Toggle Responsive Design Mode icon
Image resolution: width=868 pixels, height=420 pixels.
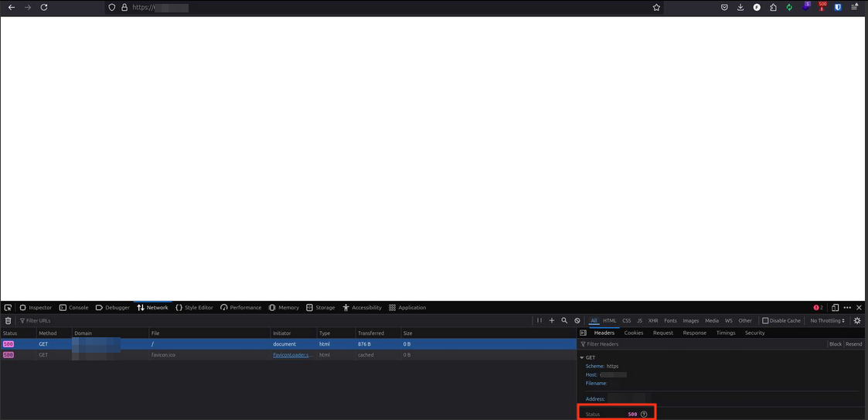(x=836, y=308)
